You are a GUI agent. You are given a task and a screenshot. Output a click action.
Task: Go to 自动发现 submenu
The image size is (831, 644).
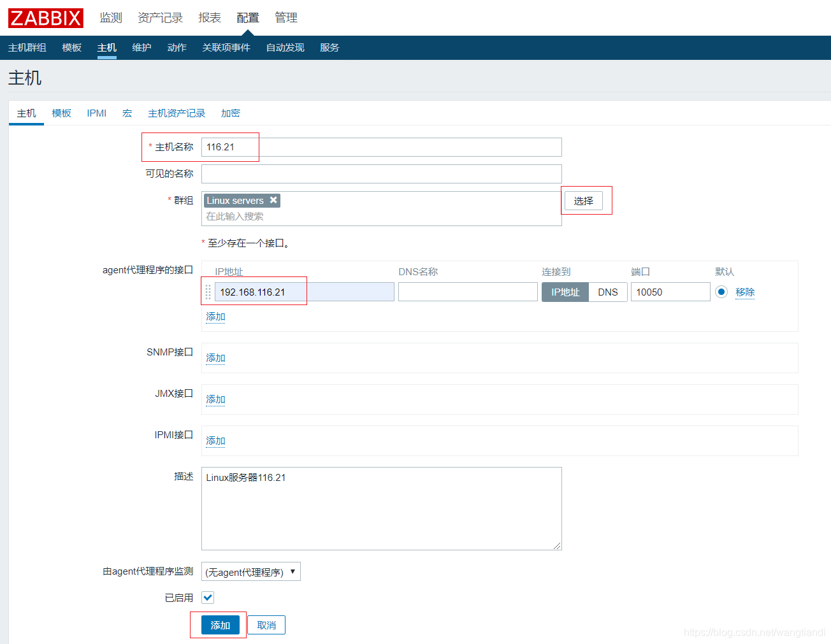tap(285, 48)
